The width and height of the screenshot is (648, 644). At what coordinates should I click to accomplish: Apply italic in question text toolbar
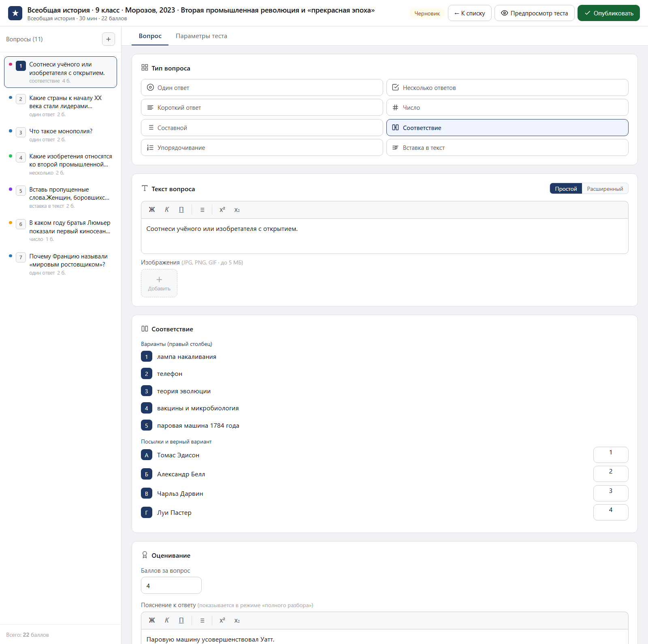tap(167, 210)
